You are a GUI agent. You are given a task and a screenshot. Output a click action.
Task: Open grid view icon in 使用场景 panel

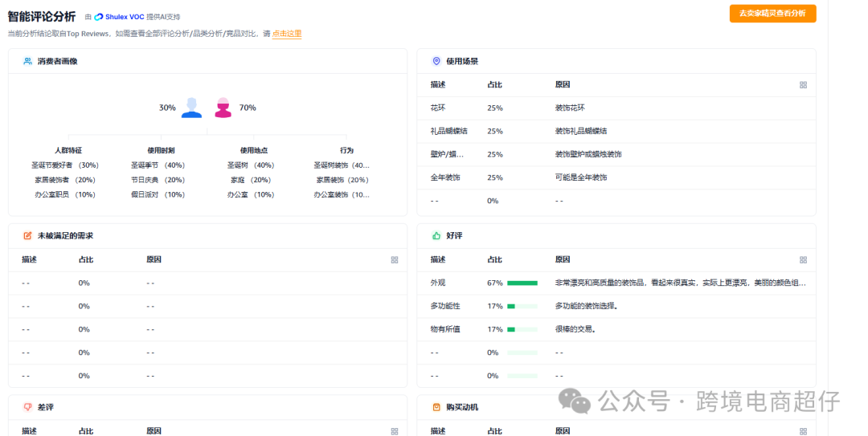pyautogui.click(x=803, y=85)
